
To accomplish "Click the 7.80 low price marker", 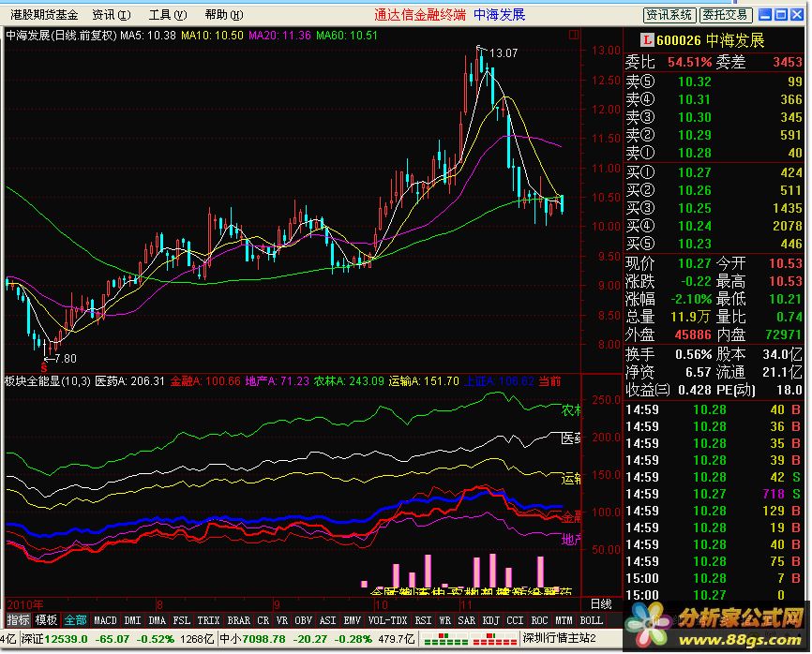I will coord(66,359).
